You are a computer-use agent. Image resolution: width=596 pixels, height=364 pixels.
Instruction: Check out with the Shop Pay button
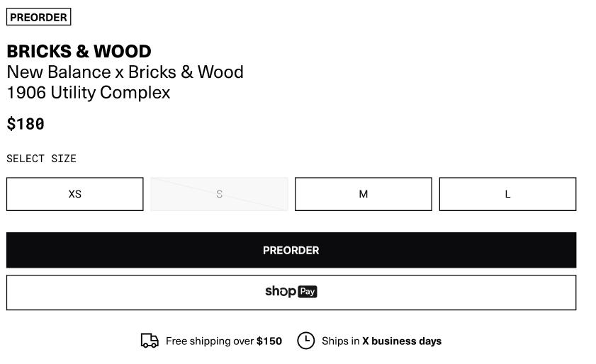291,292
